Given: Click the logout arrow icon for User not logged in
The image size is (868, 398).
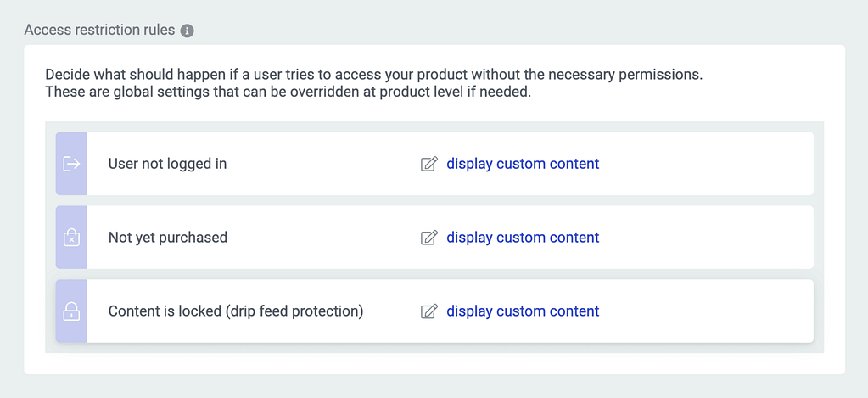Looking at the screenshot, I should coord(72,164).
